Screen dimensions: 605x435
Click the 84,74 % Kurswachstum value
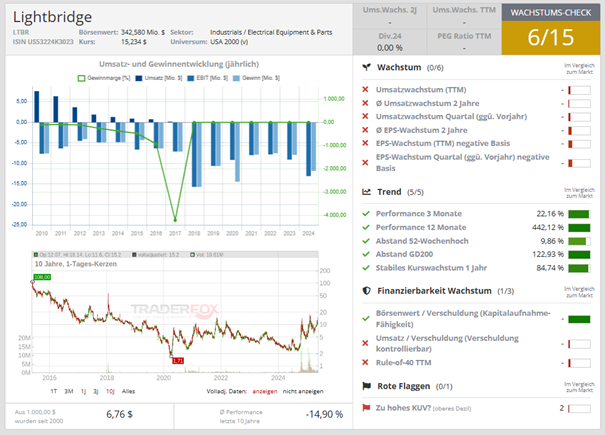click(550, 268)
